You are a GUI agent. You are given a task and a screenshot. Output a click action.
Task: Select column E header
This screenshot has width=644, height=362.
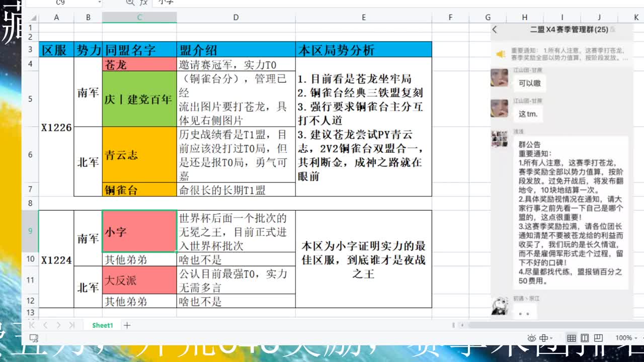point(364,18)
